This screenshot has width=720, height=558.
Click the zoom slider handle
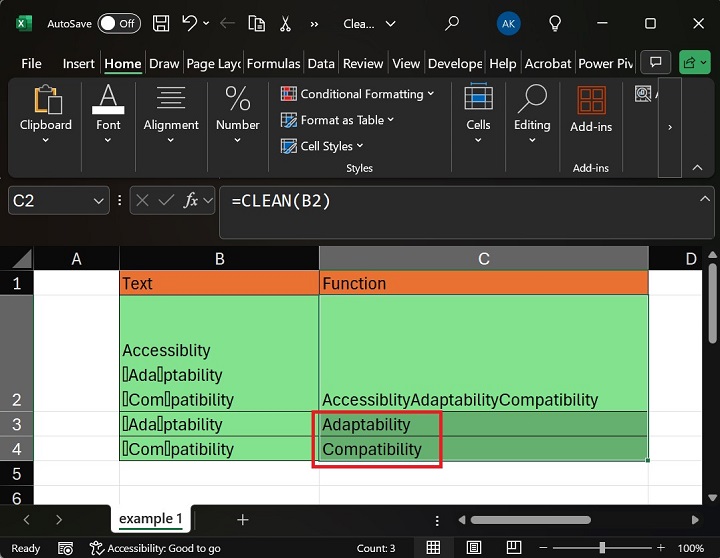pos(603,548)
